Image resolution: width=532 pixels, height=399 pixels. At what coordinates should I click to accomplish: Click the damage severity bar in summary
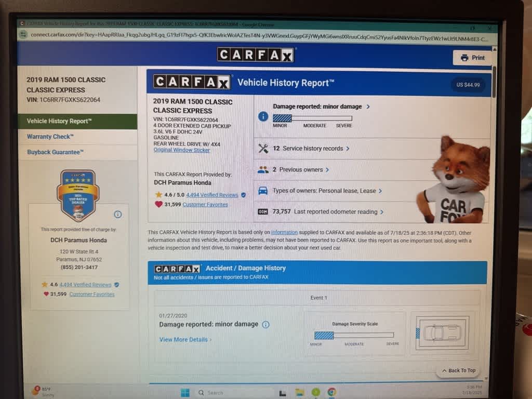pos(312,118)
